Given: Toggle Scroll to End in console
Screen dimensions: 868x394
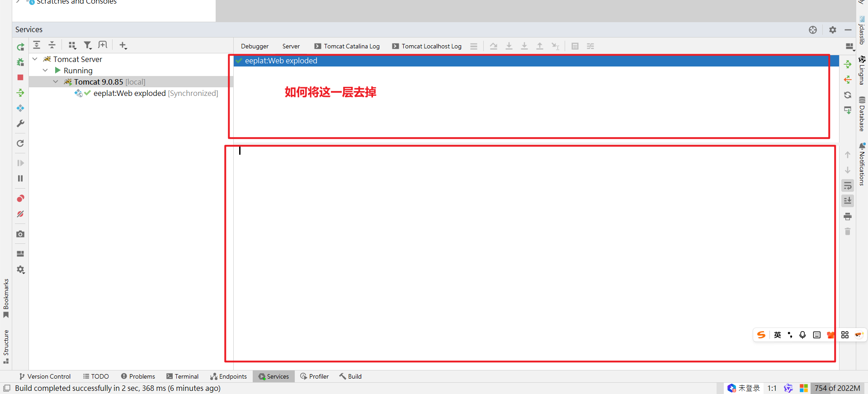Looking at the screenshot, I should (x=848, y=201).
